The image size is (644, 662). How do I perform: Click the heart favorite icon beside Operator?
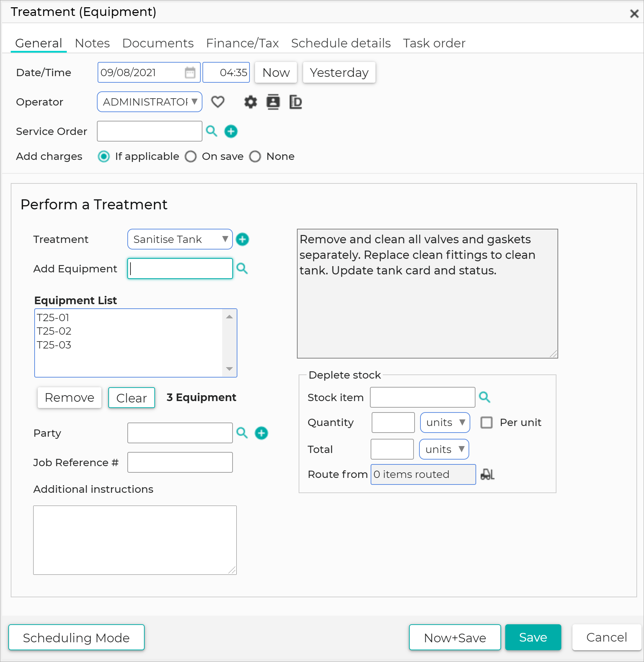point(218,102)
